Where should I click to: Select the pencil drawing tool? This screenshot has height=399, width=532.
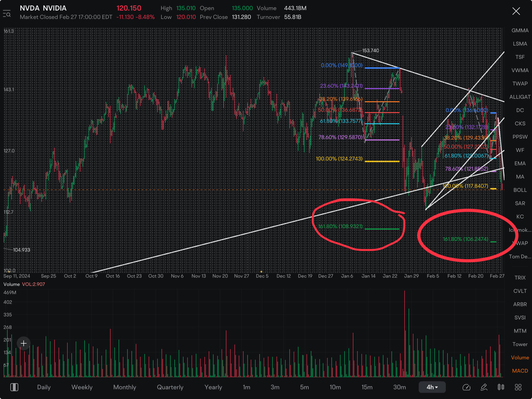pyautogui.click(x=484, y=387)
